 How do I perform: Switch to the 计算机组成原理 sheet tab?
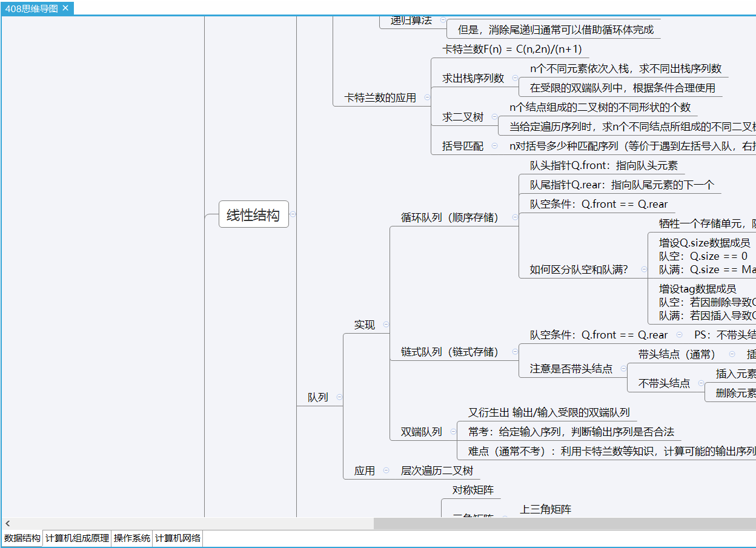(77, 538)
